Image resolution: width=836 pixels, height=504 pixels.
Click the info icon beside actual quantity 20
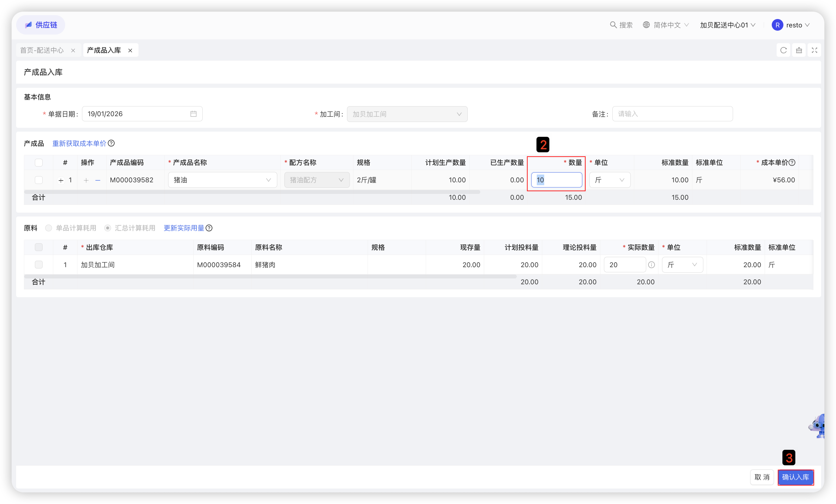[651, 265]
